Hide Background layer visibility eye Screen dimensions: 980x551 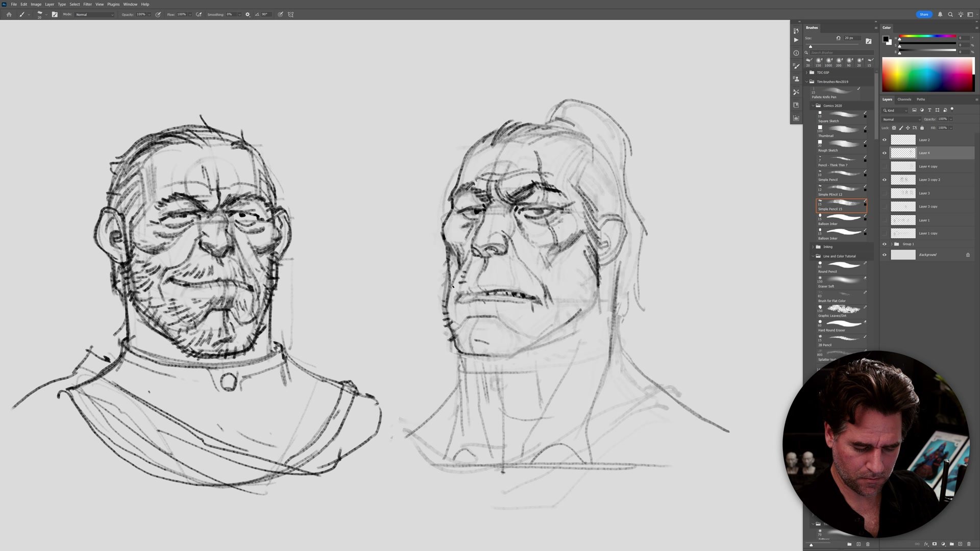tap(885, 255)
